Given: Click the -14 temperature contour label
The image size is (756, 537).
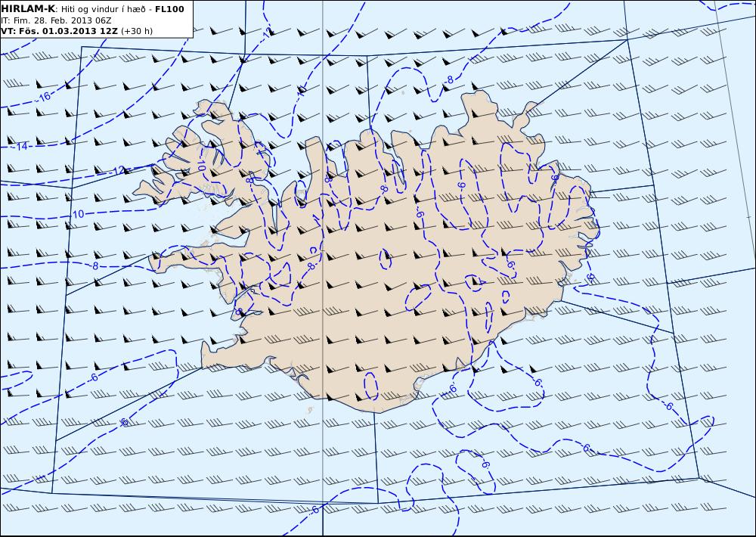Looking at the screenshot, I should 20,146.
